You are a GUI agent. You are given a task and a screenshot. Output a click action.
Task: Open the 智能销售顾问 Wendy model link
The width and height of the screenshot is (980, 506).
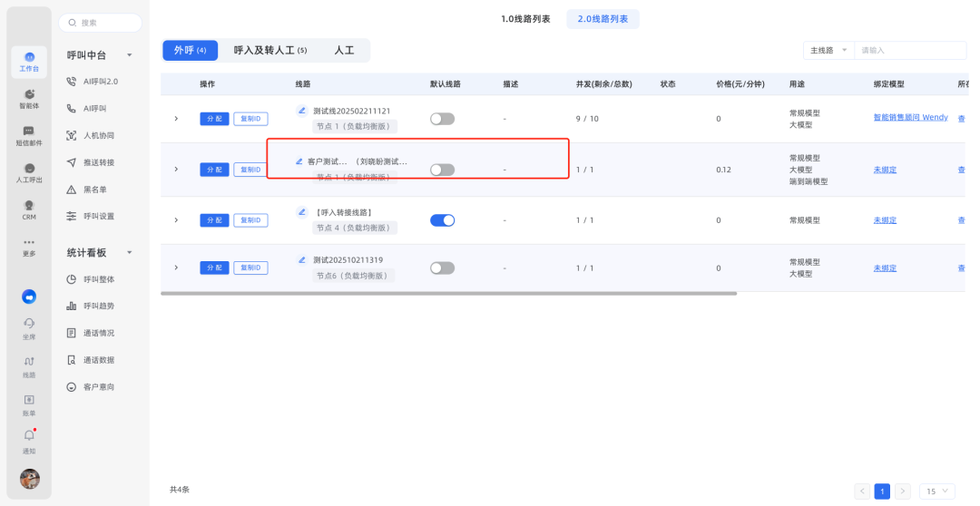910,118
